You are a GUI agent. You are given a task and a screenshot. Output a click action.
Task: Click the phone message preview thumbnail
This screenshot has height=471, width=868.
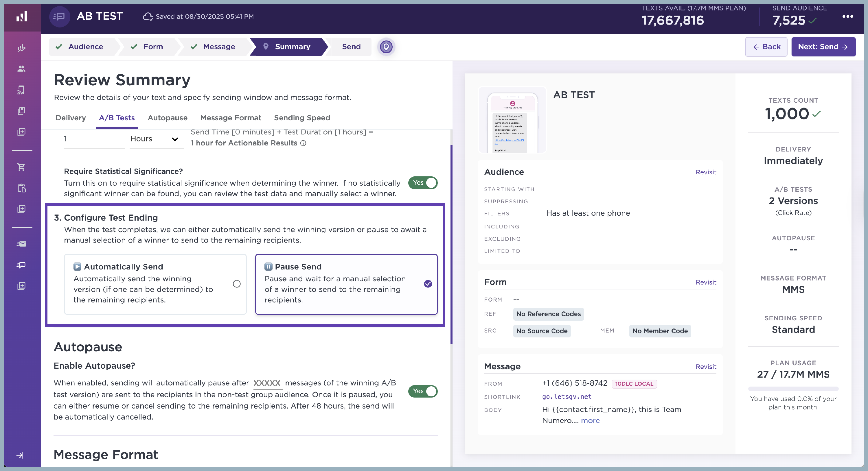pos(512,121)
